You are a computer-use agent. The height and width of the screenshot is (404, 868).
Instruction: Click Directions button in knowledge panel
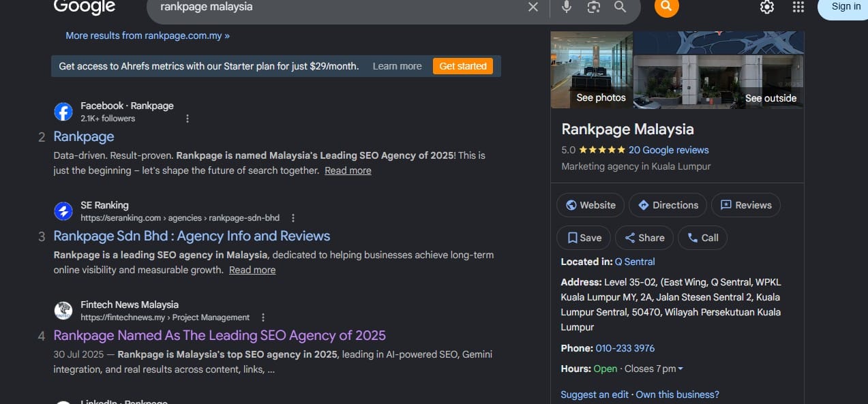(x=668, y=205)
